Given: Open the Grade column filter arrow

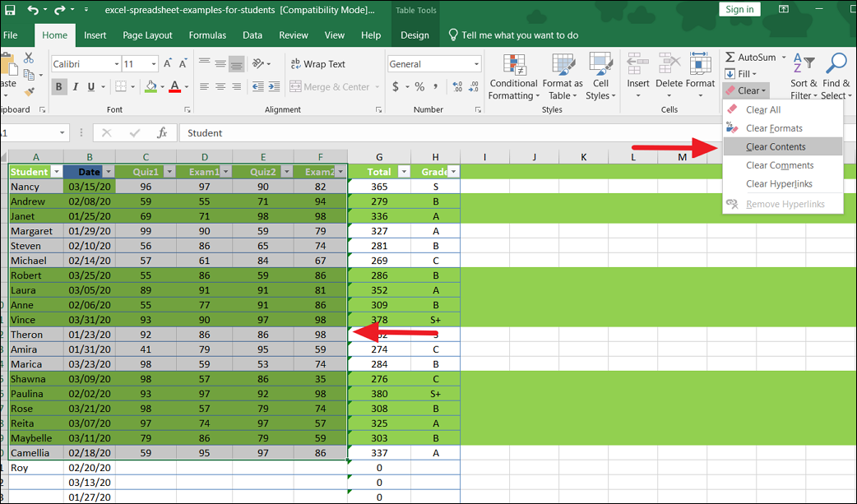Looking at the screenshot, I should pyautogui.click(x=454, y=172).
